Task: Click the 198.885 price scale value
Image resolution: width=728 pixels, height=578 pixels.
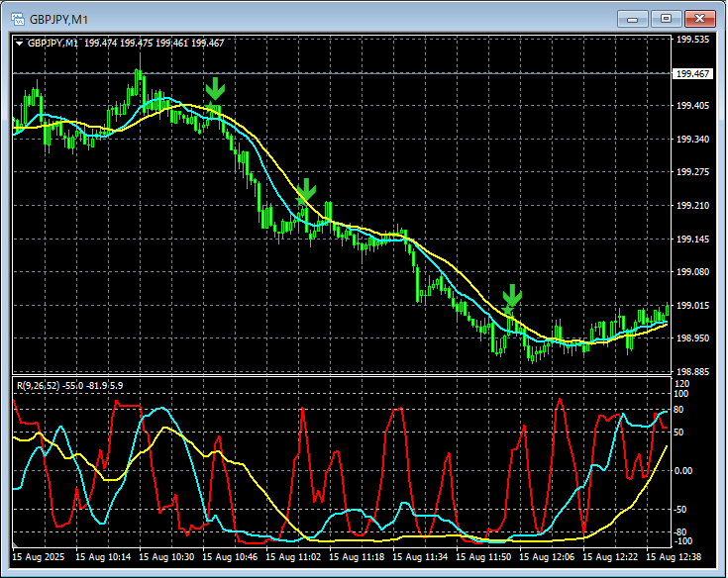Action: (x=692, y=371)
